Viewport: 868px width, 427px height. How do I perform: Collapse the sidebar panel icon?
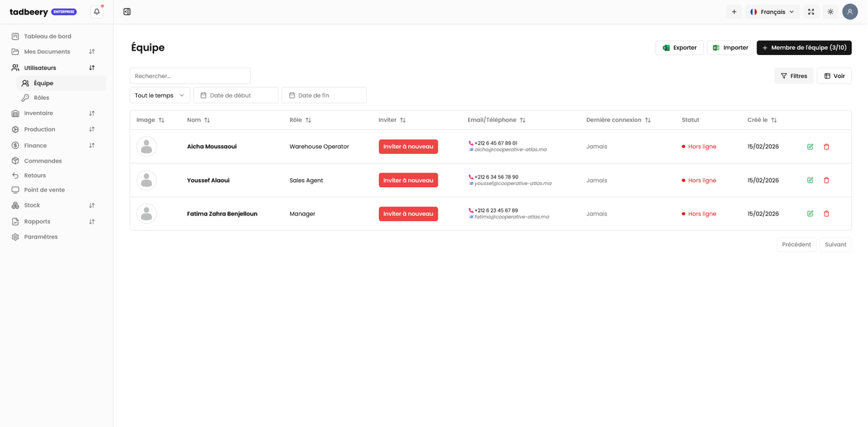[x=127, y=12]
